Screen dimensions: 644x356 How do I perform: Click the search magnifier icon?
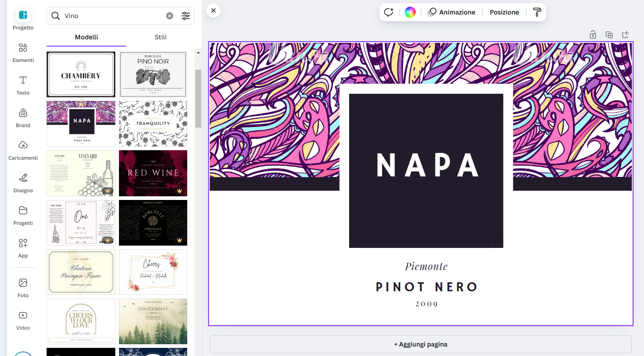[x=56, y=16]
